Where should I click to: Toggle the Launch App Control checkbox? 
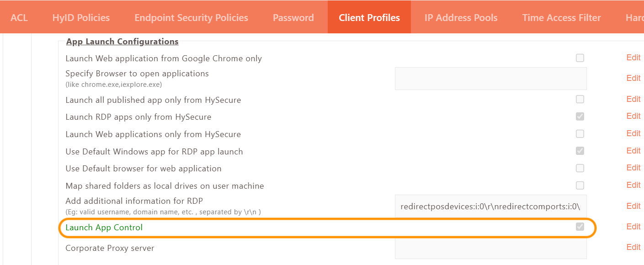[x=580, y=227]
